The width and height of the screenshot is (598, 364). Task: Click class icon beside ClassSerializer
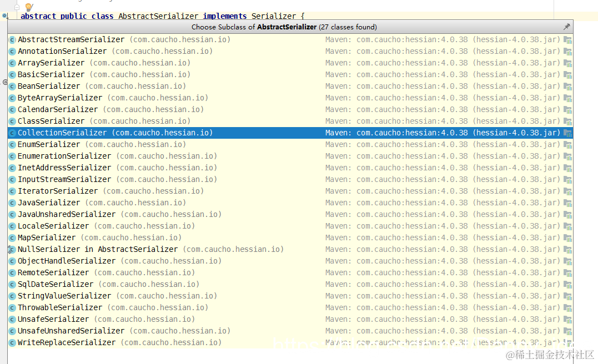point(12,121)
